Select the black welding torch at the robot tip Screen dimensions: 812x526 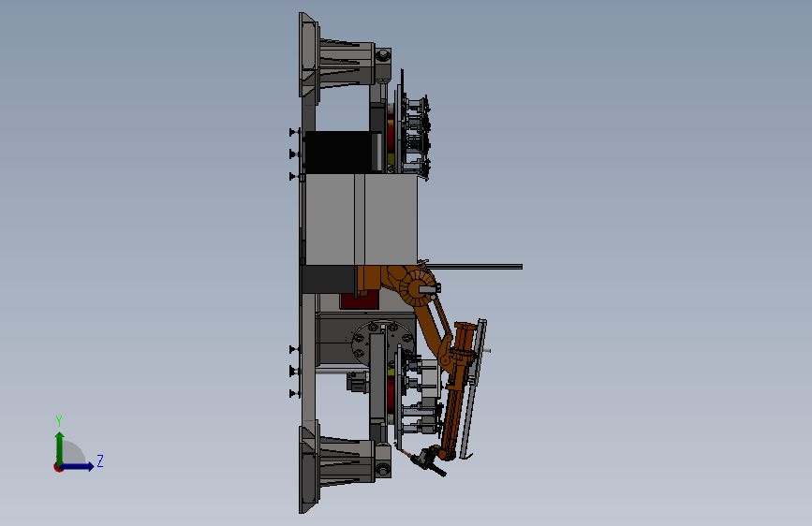(x=431, y=461)
